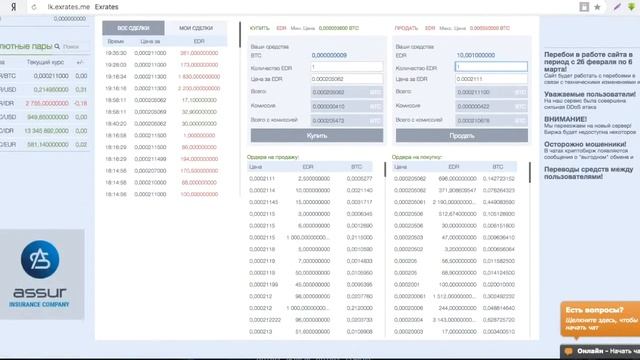Select the pair row with red rate 2 755,00000000
640x360 pixels.
click(44, 103)
